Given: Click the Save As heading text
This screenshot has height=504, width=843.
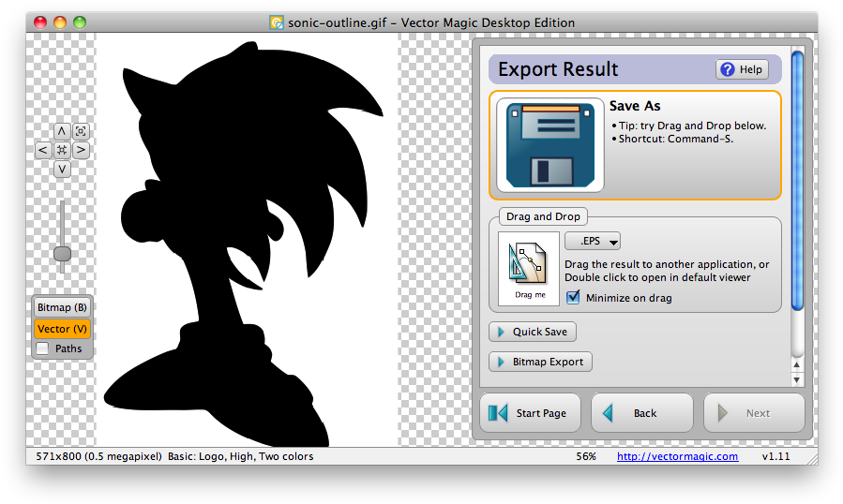Looking at the screenshot, I should [x=635, y=106].
